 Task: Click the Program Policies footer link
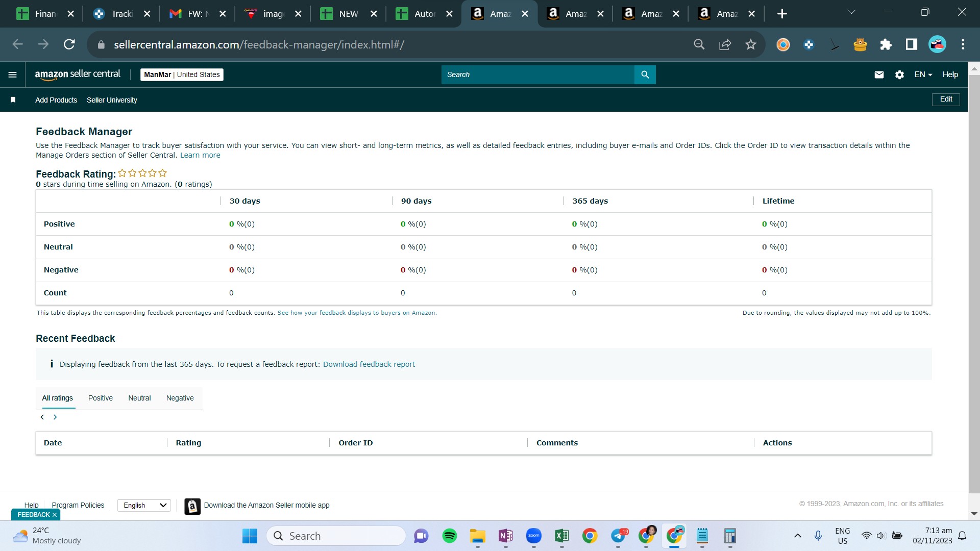[78, 505]
